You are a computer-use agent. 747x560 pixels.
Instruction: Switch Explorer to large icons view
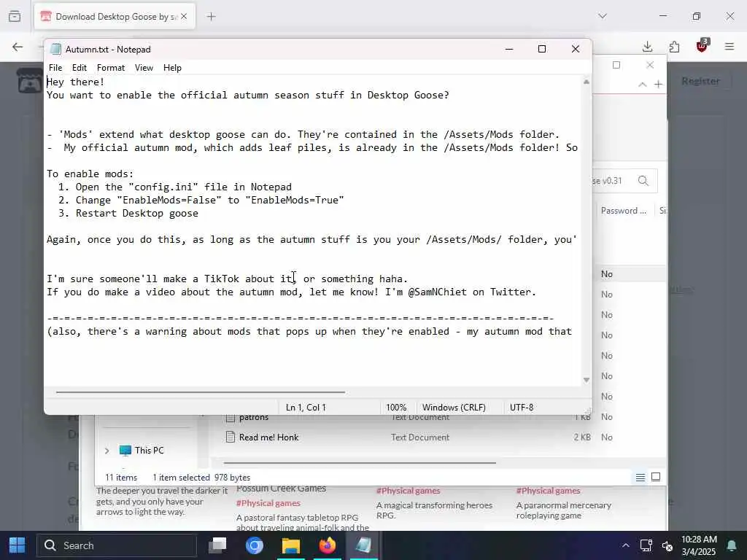click(x=656, y=477)
